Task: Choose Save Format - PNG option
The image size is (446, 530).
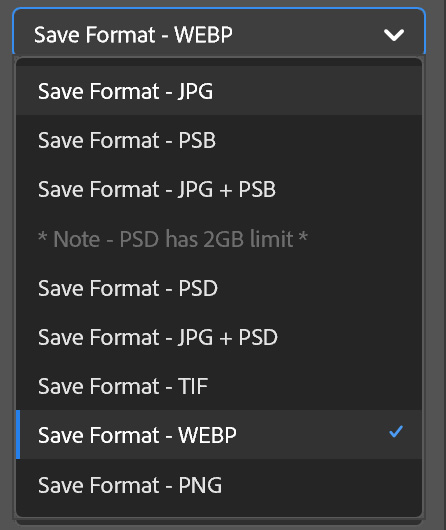Action: (219, 484)
